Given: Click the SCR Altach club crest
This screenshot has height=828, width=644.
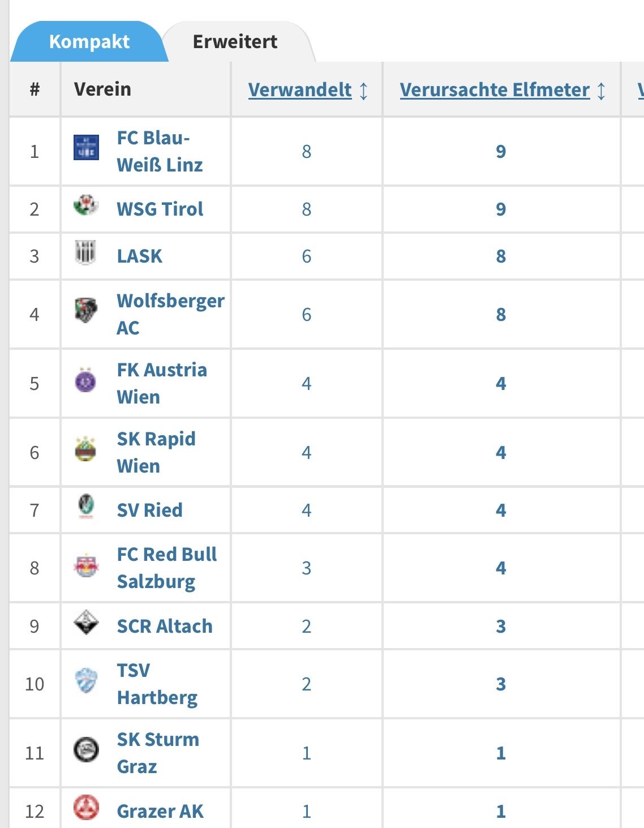Looking at the screenshot, I should tap(86, 623).
